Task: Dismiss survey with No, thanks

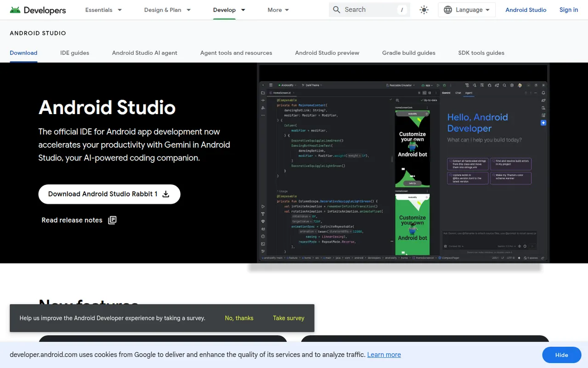Action: click(239, 318)
